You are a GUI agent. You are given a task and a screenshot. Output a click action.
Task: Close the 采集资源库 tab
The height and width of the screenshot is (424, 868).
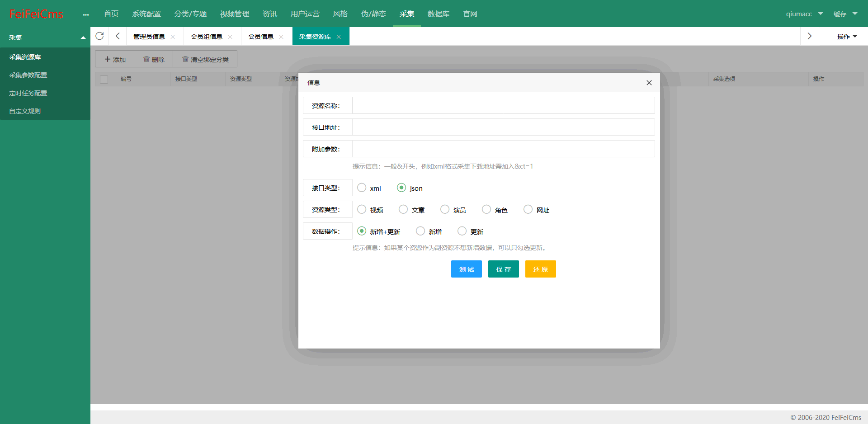tap(339, 37)
